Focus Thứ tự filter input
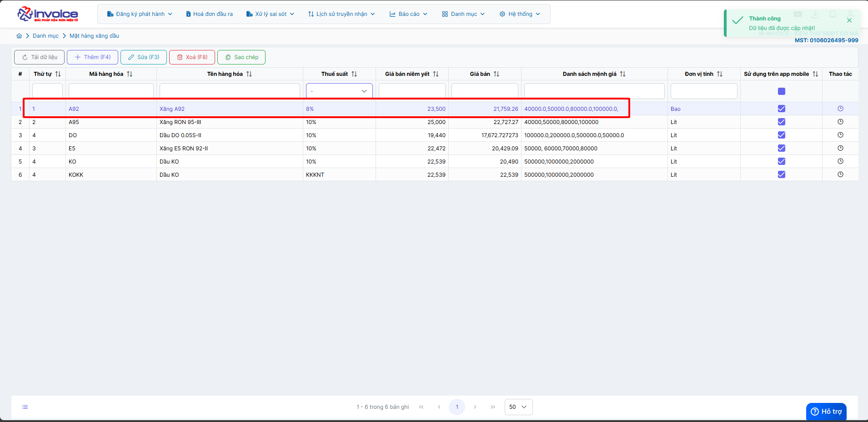 (47, 91)
